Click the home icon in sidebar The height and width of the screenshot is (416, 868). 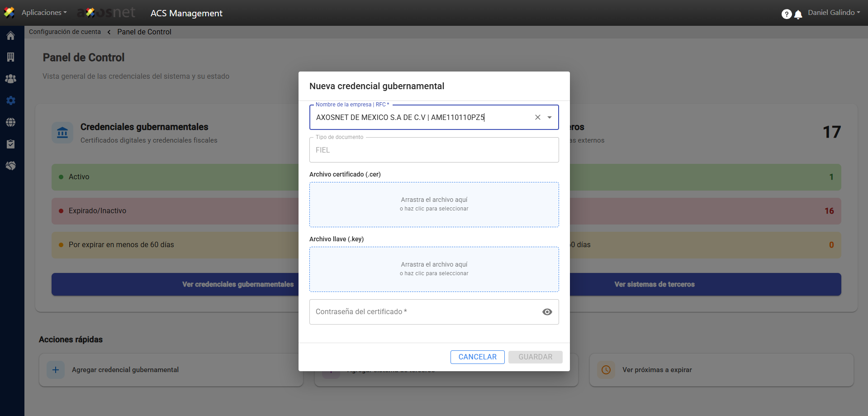tap(11, 36)
